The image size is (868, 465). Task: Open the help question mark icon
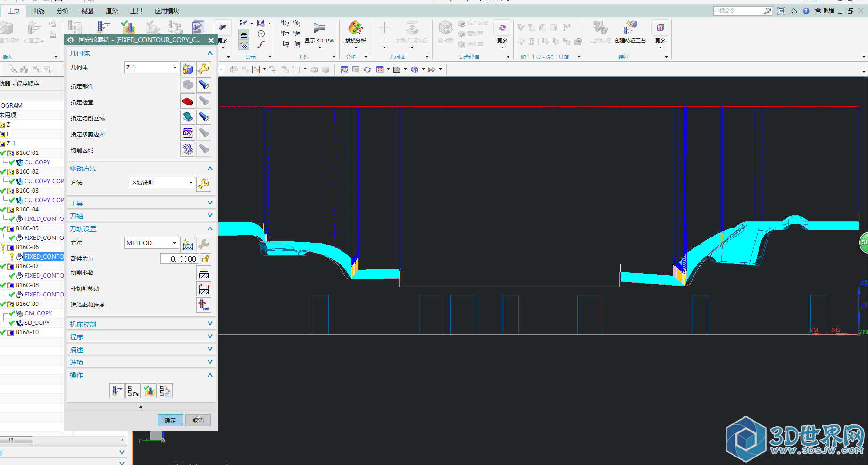[806, 11]
